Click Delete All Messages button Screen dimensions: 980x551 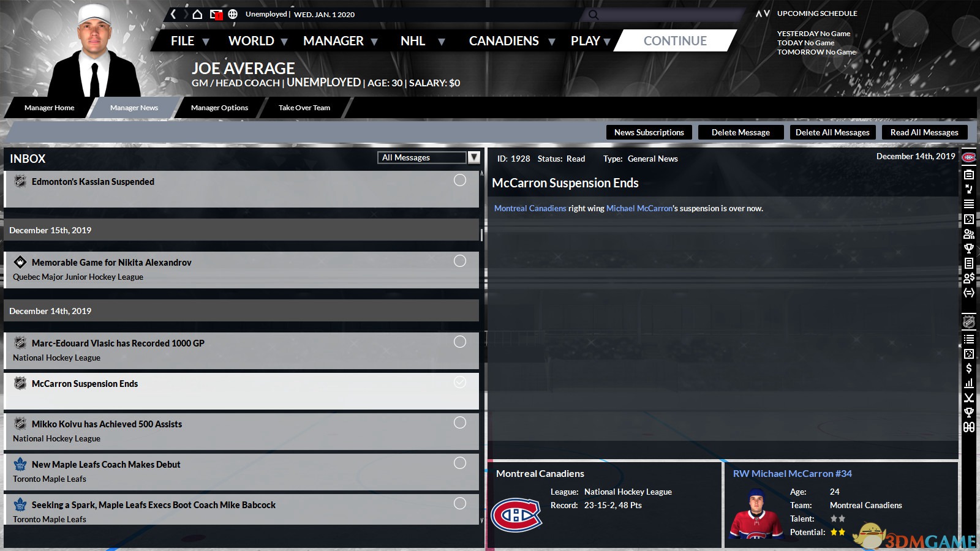[832, 132]
